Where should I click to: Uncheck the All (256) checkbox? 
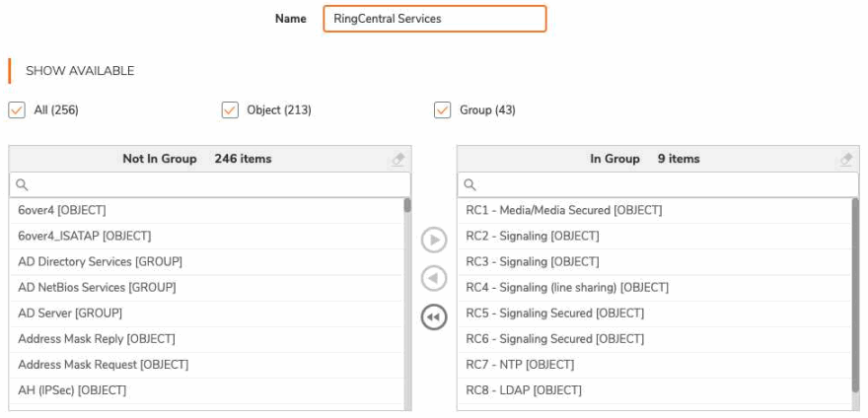(x=17, y=110)
